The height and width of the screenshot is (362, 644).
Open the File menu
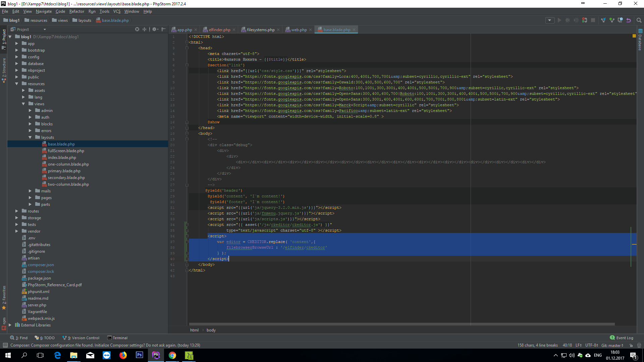pos(5,11)
